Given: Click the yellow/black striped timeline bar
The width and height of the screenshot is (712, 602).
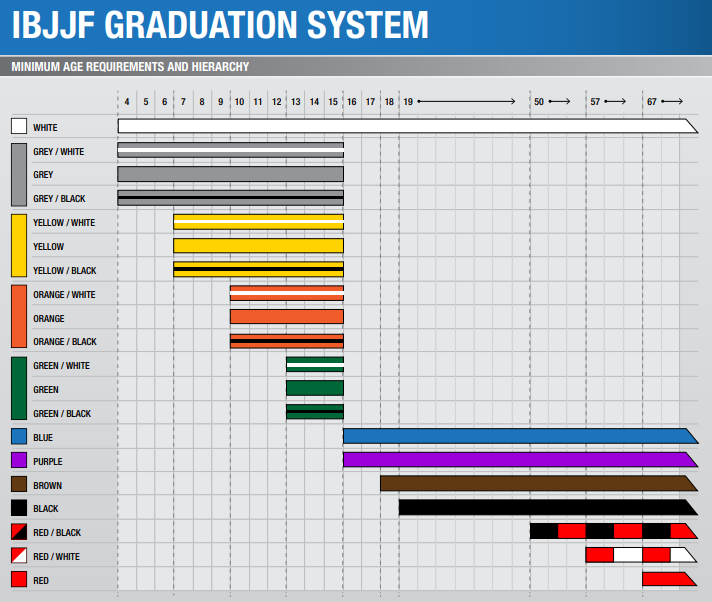Looking at the screenshot, I should coord(259,269).
